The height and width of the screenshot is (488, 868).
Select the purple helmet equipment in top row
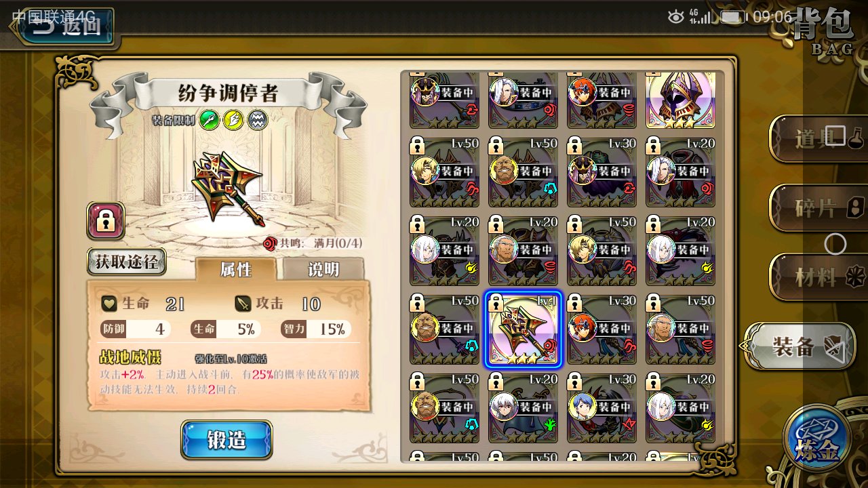(680, 100)
